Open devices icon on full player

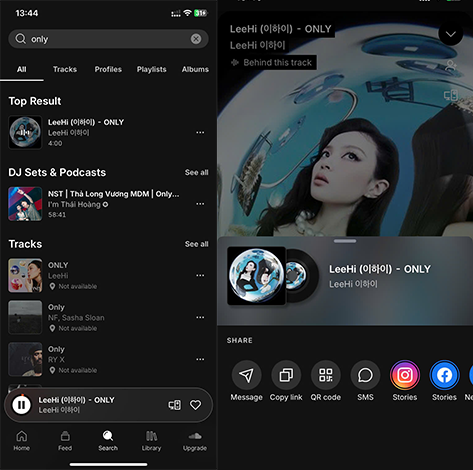pyautogui.click(x=451, y=96)
